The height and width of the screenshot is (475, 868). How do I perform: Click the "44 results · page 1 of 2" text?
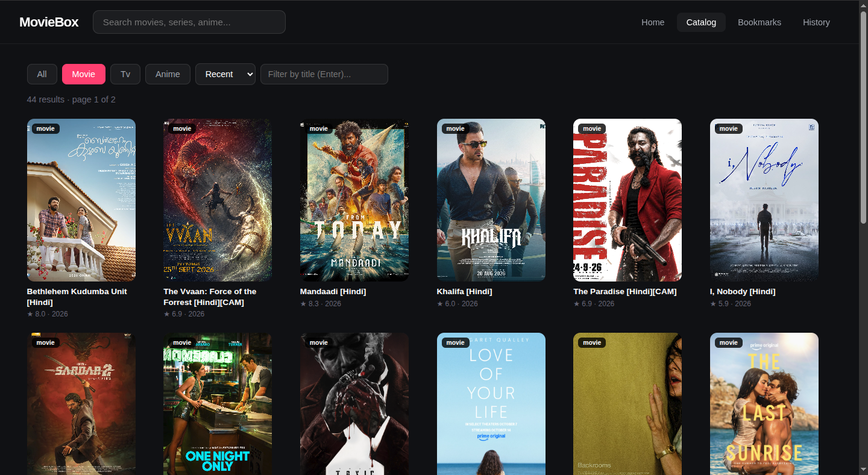71,99
